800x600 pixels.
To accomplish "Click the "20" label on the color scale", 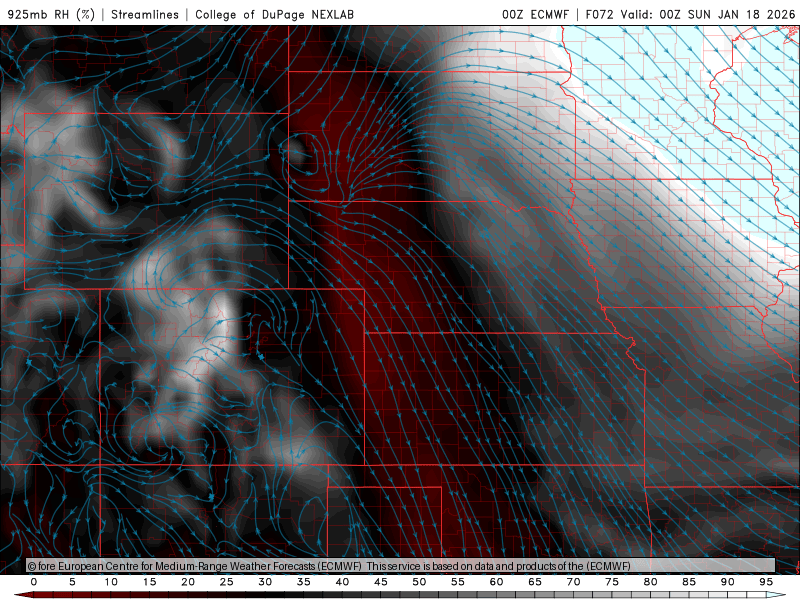I will [188, 582].
